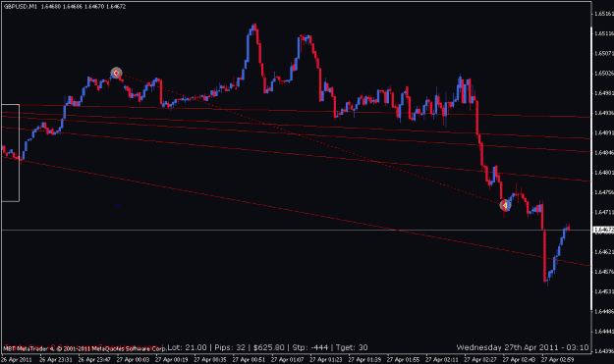Select the yellow arrow trade exit marker
The height and width of the screenshot is (364, 614).
click(x=505, y=205)
